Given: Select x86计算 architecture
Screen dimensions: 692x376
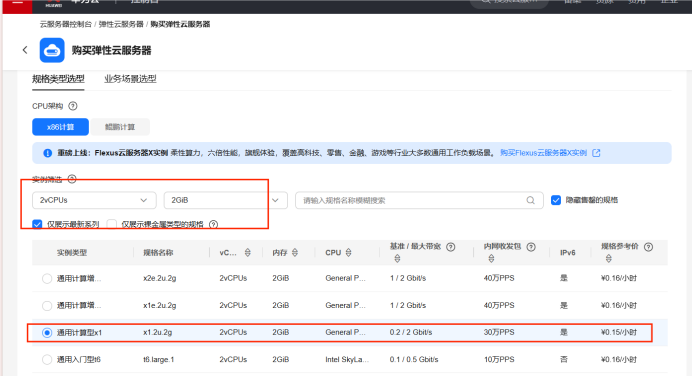Looking at the screenshot, I should (x=60, y=127).
